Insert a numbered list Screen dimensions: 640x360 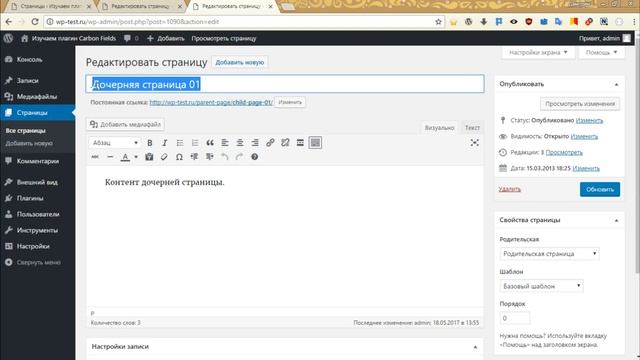[195, 143]
